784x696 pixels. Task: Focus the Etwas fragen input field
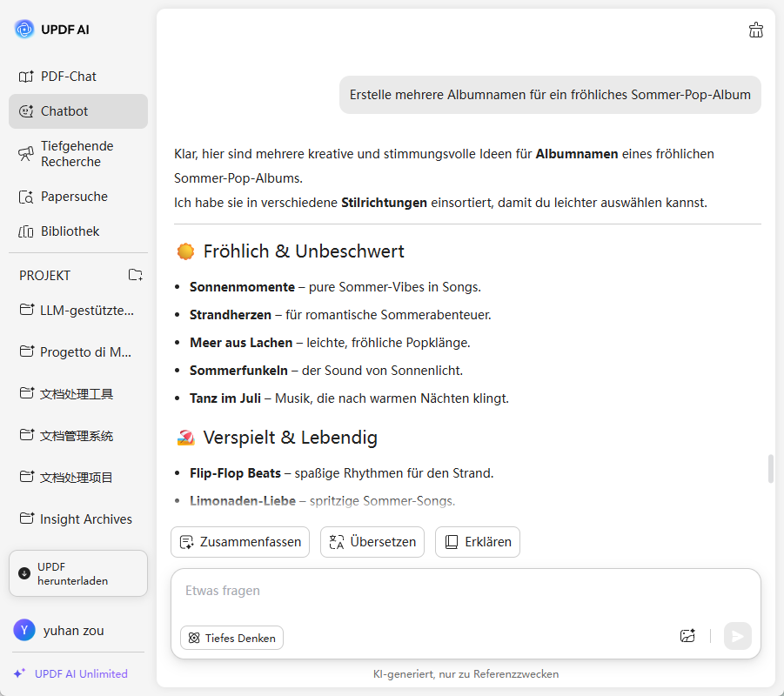point(435,591)
